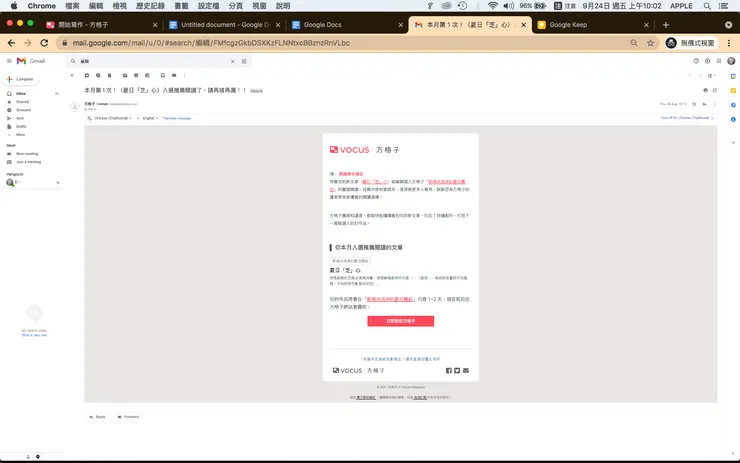Screen dimensions: 740x463
Task: Open the Sent folder
Action: point(20,118)
